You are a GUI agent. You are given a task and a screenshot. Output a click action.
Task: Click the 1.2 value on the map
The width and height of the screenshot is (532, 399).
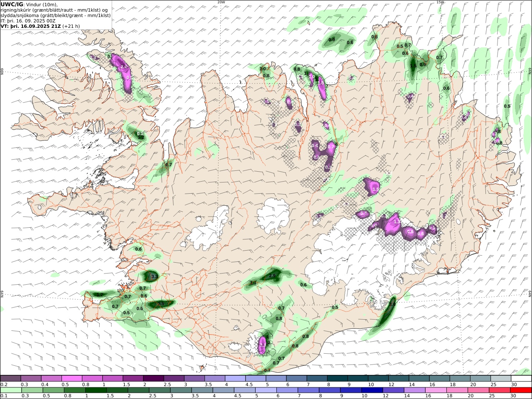click(x=141, y=137)
